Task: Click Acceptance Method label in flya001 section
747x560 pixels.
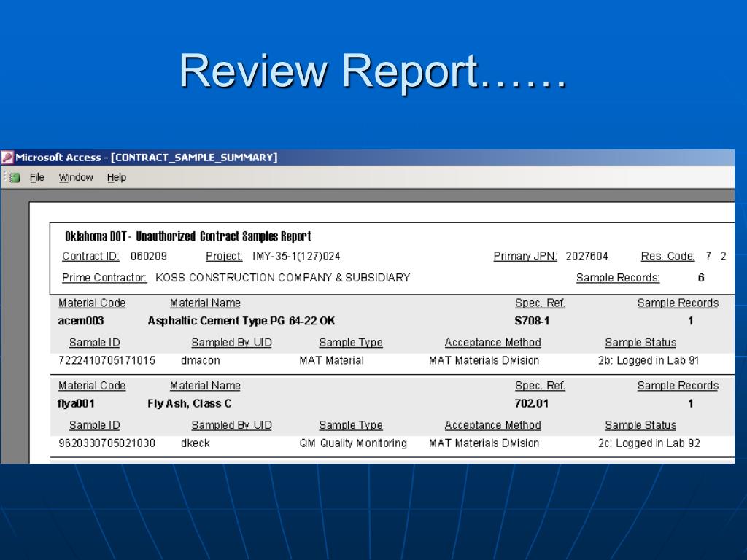Action: (492, 425)
